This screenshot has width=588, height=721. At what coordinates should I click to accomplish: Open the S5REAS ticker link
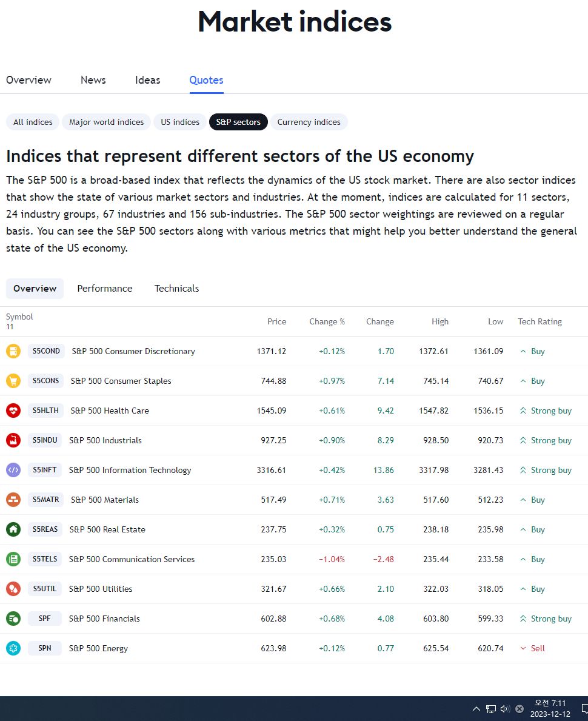click(45, 529)
